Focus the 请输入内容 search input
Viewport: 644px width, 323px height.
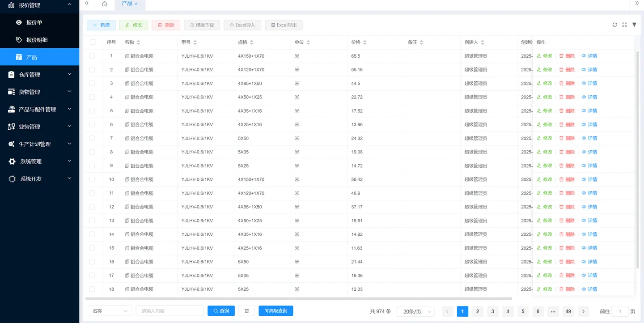(x=170, y=311)
